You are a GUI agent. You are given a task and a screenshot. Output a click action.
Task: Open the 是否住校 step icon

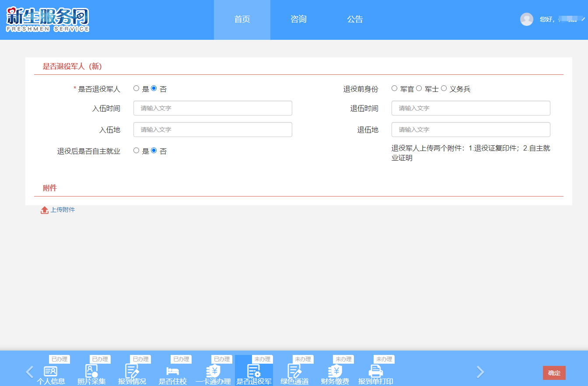[x=172, y=371]
